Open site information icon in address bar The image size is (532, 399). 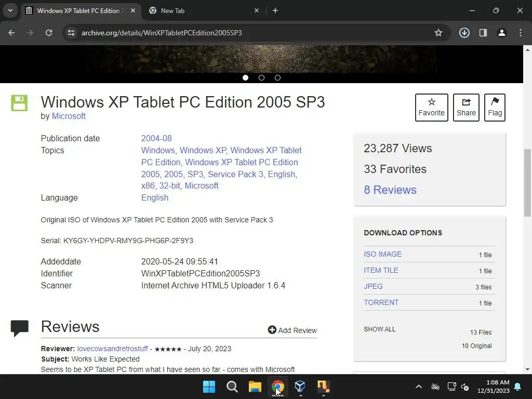click(71, 33)
